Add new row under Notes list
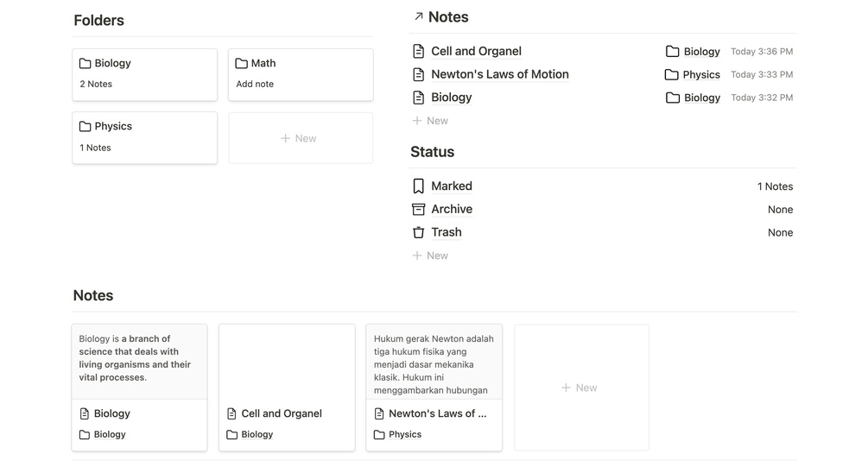Image resolution: width=868 pixels, height=473 pixels. 430,121
